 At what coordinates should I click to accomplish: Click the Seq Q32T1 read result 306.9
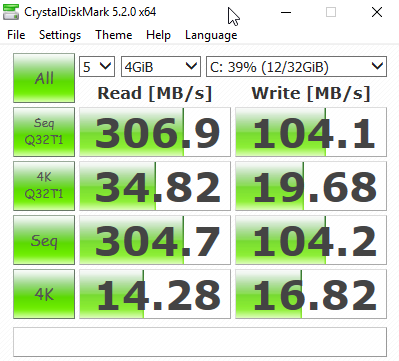click(x=155, y=132)
